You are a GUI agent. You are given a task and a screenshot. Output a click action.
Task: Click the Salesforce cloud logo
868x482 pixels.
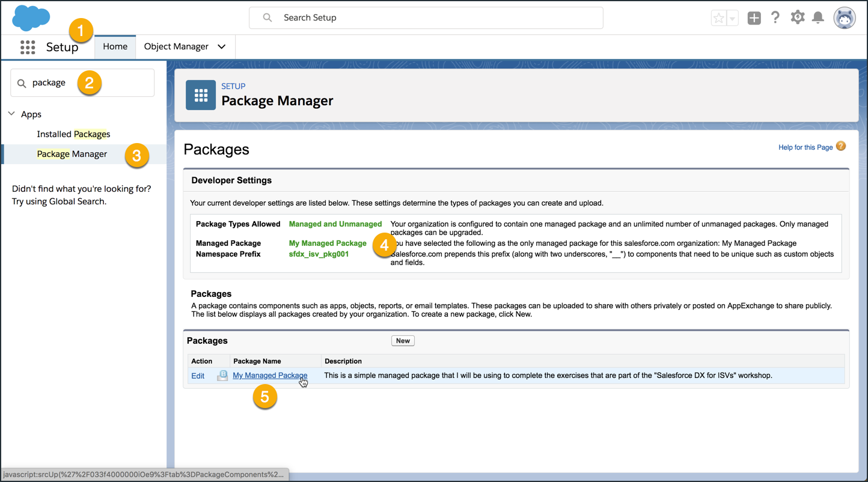point(31,17)
